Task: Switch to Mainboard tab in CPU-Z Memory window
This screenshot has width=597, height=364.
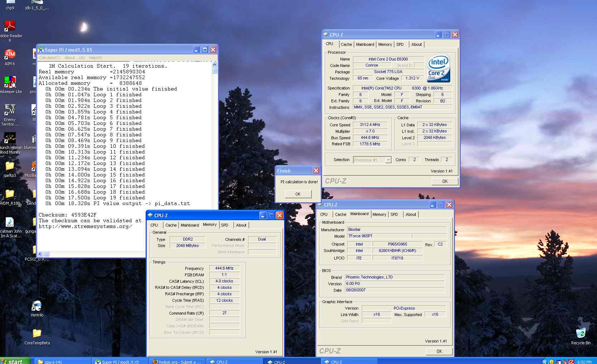Action: point(190,225)
